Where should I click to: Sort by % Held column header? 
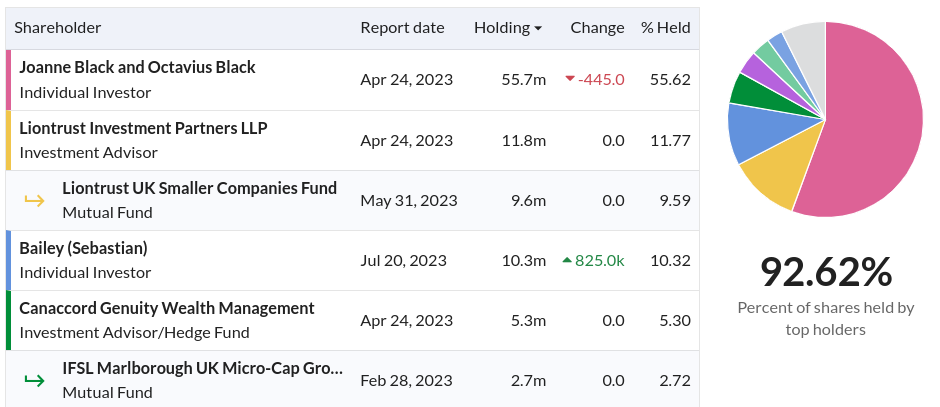[x=665, y=28]
